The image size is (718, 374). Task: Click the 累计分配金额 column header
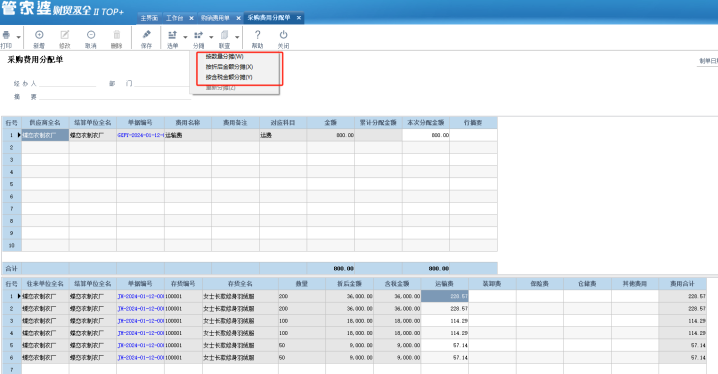click(x=378, y=123)
